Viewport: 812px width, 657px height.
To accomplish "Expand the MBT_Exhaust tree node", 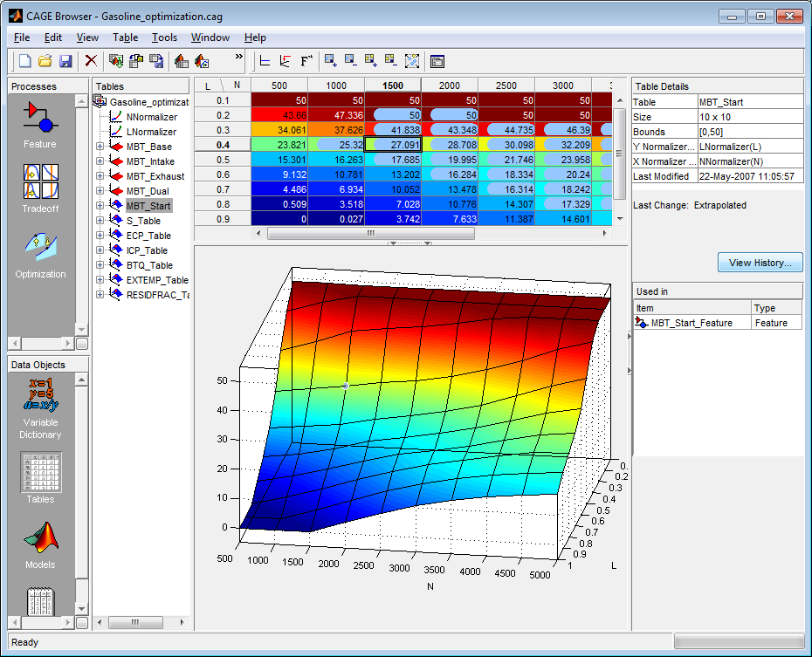I will 100,176.
